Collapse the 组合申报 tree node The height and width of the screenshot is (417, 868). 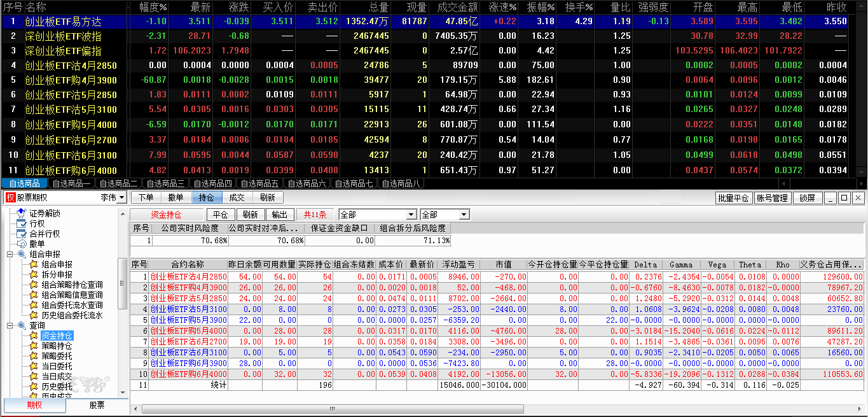[10, 254]
